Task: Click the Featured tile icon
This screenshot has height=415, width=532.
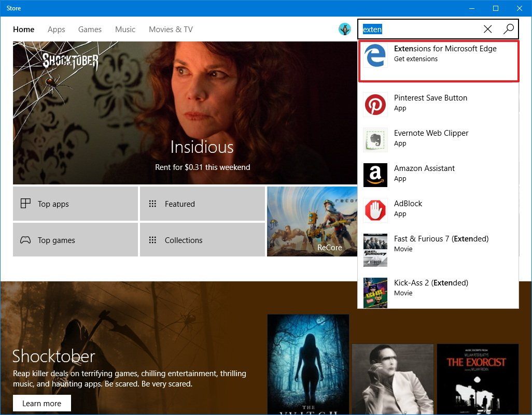Action: point(153,204)
